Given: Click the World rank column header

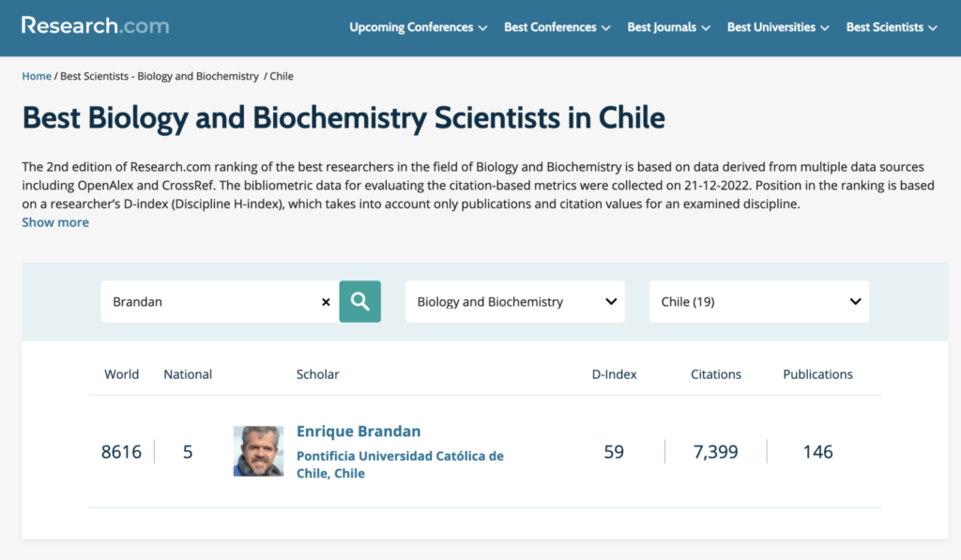Looking at the screenshot, I should 121,374.
